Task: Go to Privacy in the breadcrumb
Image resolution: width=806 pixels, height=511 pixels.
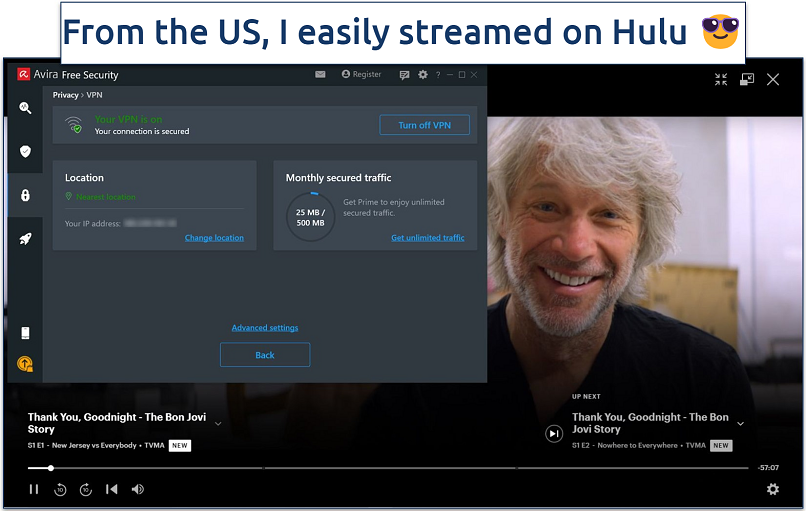Action: pos(66,95)
